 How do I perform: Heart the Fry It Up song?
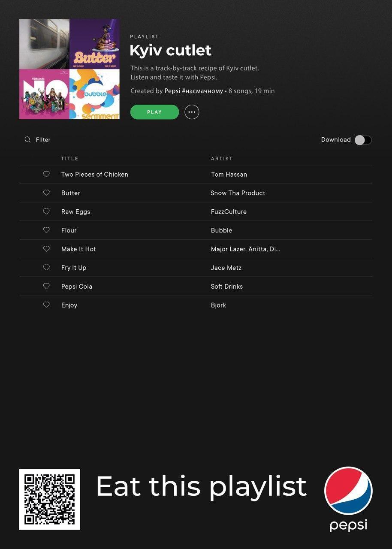(x=46, y=267)
